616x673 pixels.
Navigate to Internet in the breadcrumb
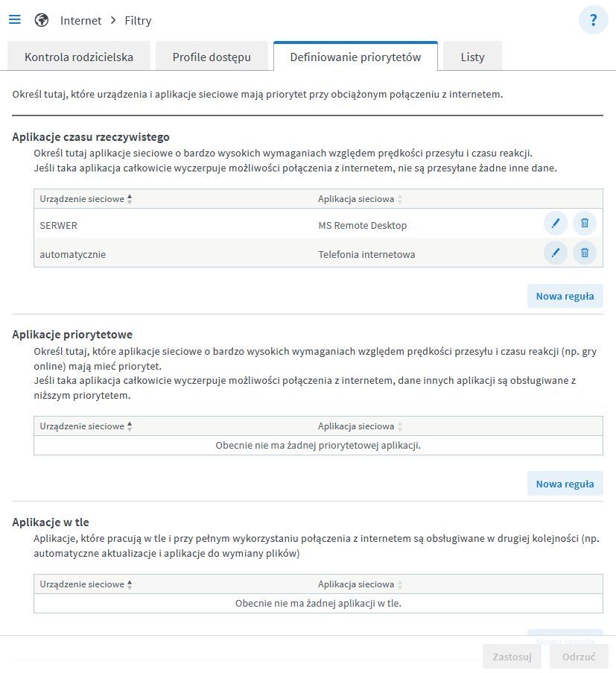click(x=80, y=20)
